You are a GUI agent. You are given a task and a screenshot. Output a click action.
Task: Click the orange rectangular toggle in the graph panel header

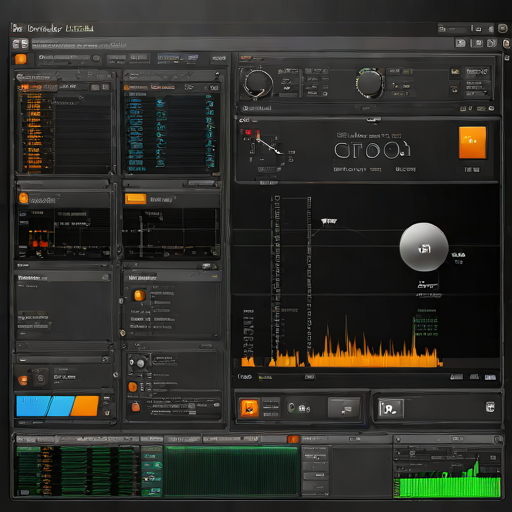pyautogui.click(x=135, y=199)
